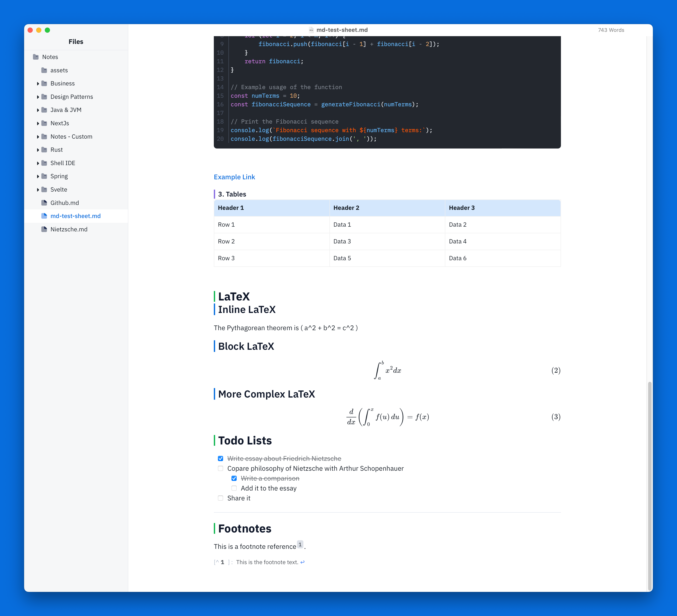Click the Notes root folder icon
The width and height of the screenshot is (677, 616).
pyautogui.click(x=36, y=57)
